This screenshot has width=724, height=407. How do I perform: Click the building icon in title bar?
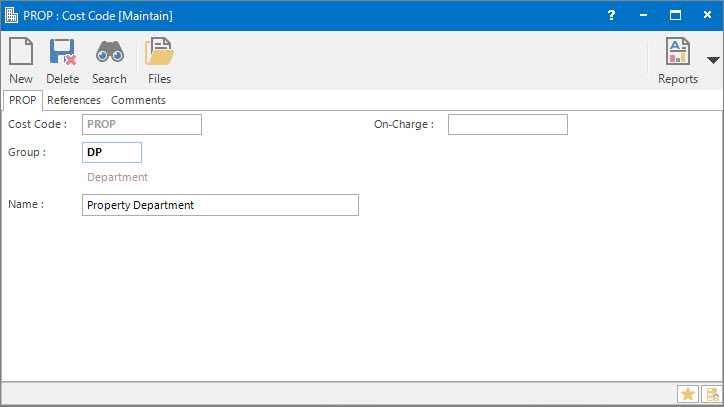point(12,15)
